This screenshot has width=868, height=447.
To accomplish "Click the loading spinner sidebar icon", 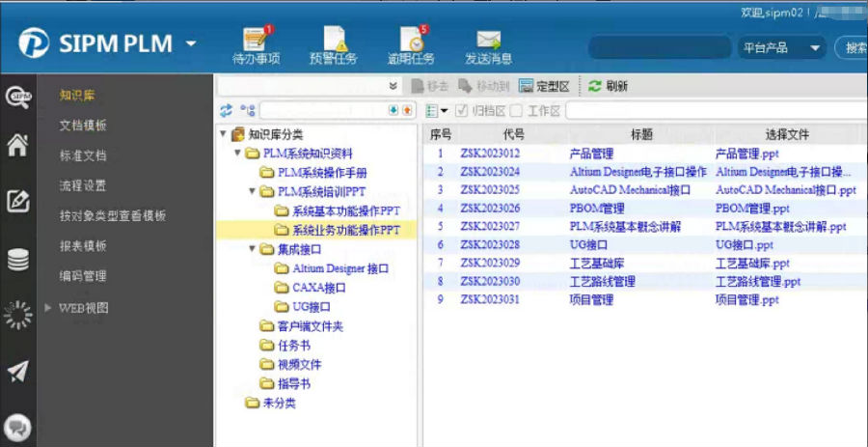I will pos(17,315).
